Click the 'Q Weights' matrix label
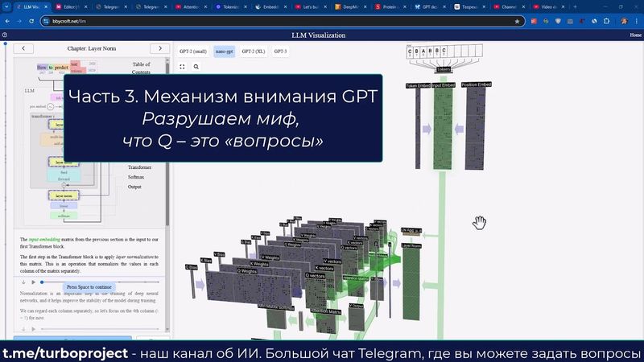644x362 pixels. [247, 271]
